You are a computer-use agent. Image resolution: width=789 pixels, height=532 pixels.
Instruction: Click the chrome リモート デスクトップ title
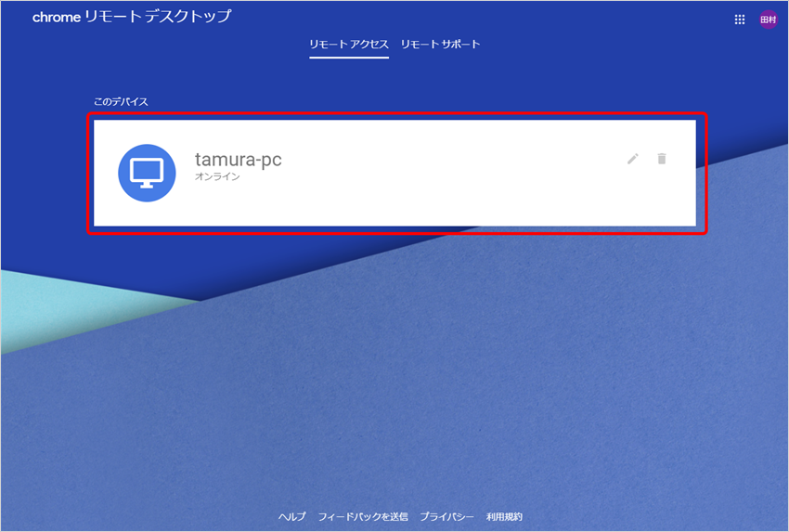tap(132, 17)
